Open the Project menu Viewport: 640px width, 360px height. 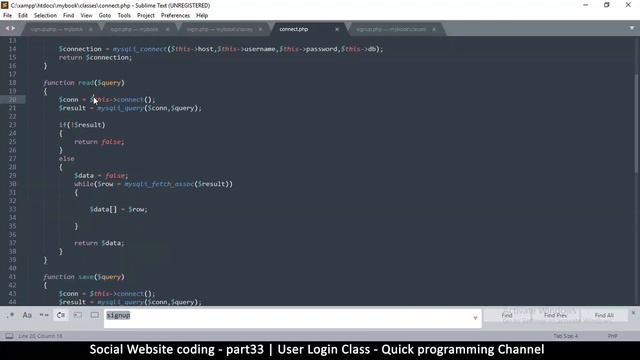click(x=146, y=16)
